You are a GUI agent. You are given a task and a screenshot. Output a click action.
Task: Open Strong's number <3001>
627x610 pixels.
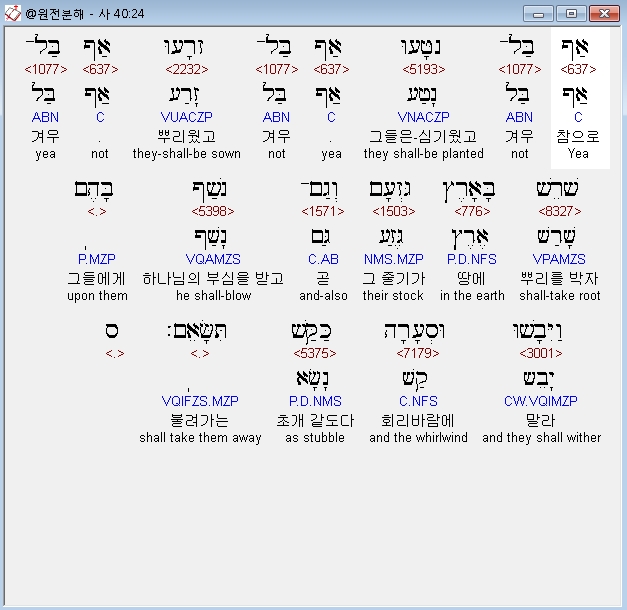click(541, 353)
